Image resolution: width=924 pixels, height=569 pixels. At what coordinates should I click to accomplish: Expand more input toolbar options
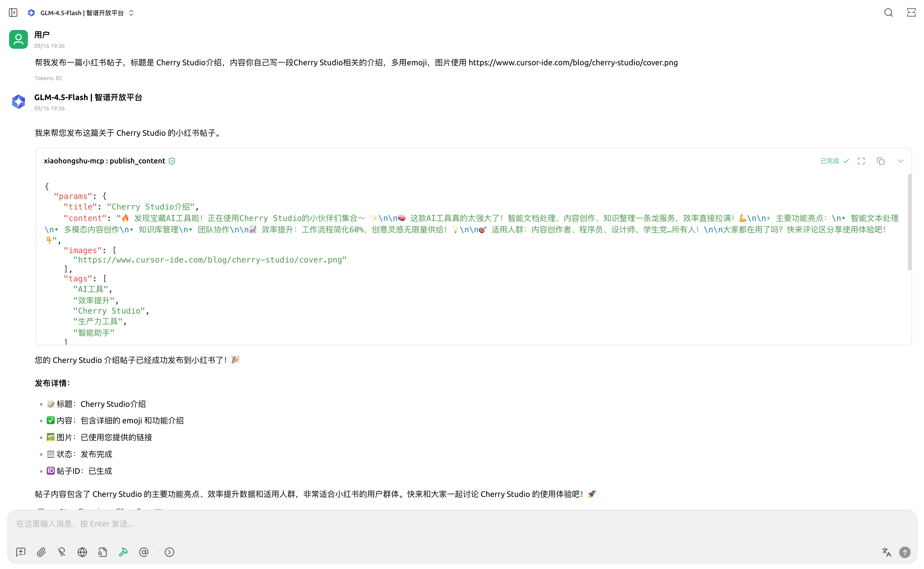point(169,552)
